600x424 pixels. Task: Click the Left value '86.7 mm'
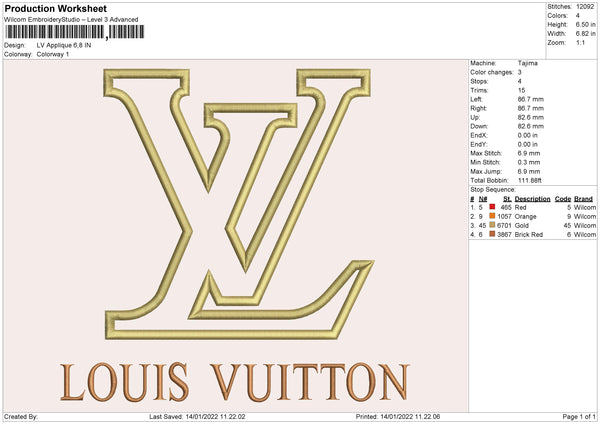point(531,99)
